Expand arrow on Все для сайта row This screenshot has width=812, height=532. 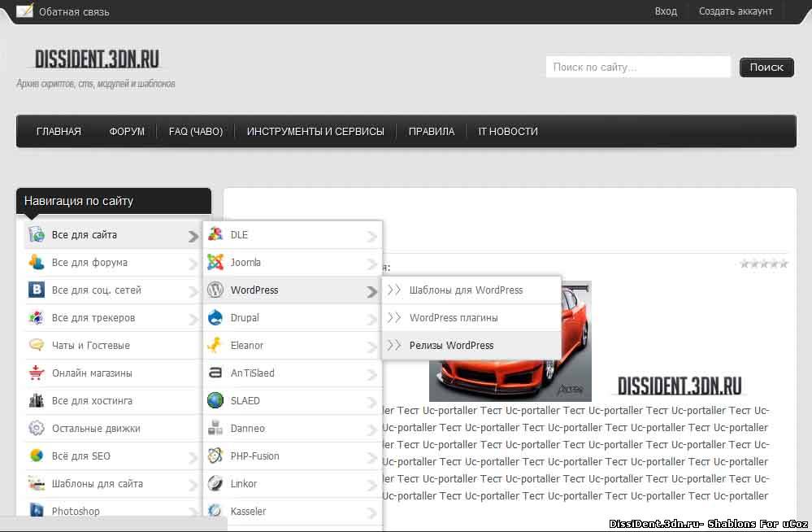pyautogui.click(x=193, y=237)
